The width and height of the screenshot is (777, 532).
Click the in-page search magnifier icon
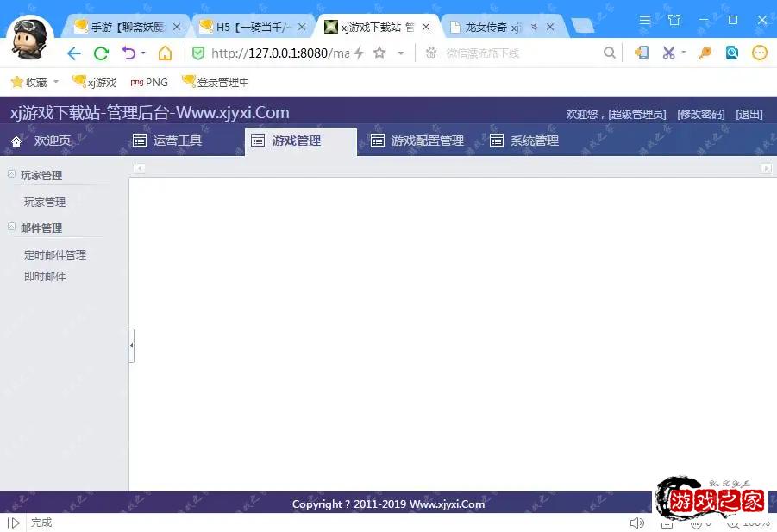[x=610, y=53]
